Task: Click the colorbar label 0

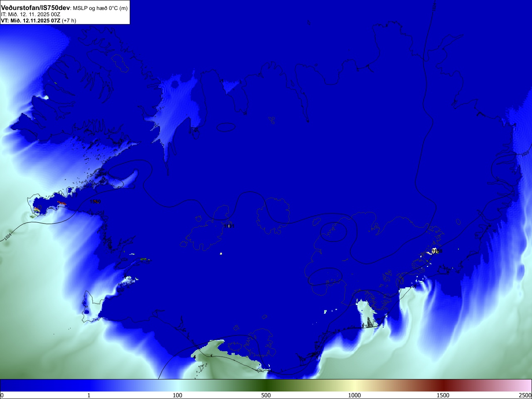Action: [x=2, y=395]
